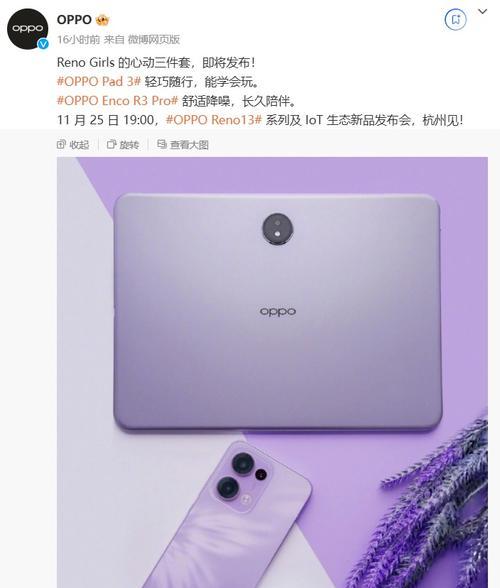Click the blue verified badge on avatar
Screen dimensions: 500x588
pyautogui.click(x=44, y=44)
